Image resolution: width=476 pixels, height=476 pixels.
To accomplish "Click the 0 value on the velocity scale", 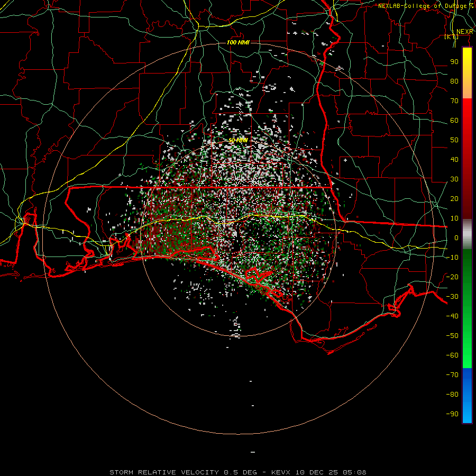I will (456, 237).
